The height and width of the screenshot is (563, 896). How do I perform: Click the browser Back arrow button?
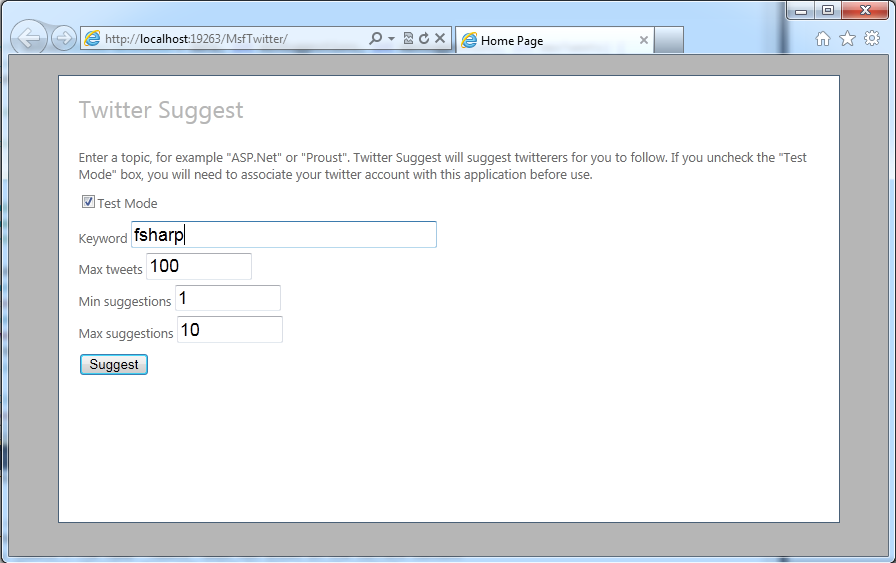(x=29, y=39)
